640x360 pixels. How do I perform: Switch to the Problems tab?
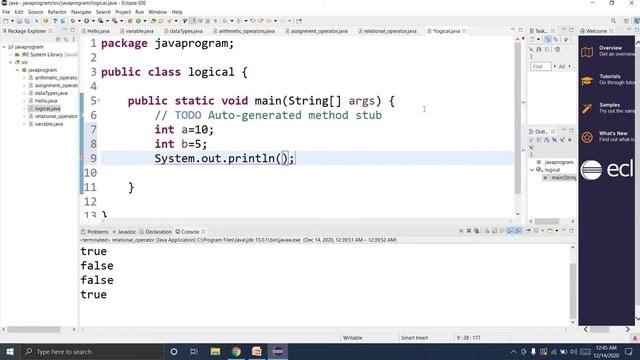click(95, 232)
